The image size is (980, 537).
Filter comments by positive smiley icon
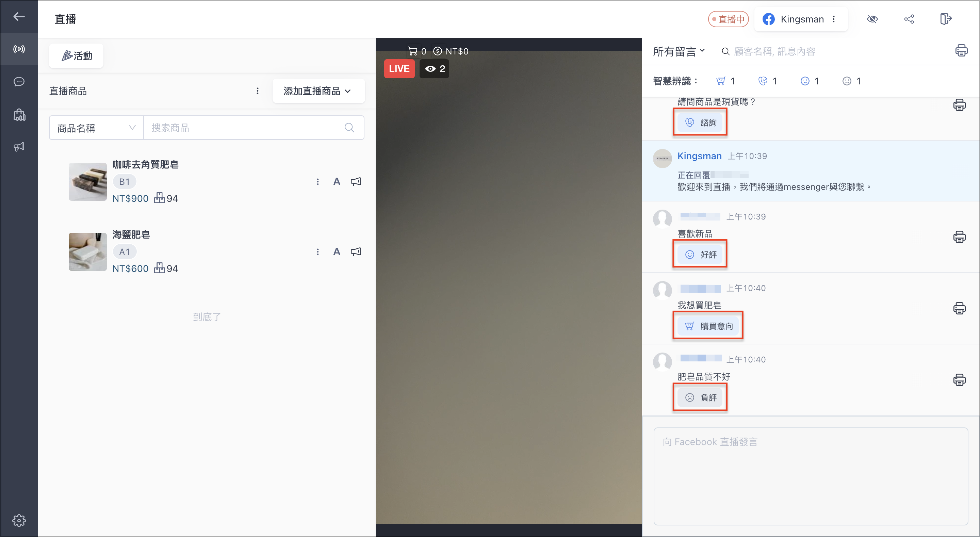click(x=805, y=81)
